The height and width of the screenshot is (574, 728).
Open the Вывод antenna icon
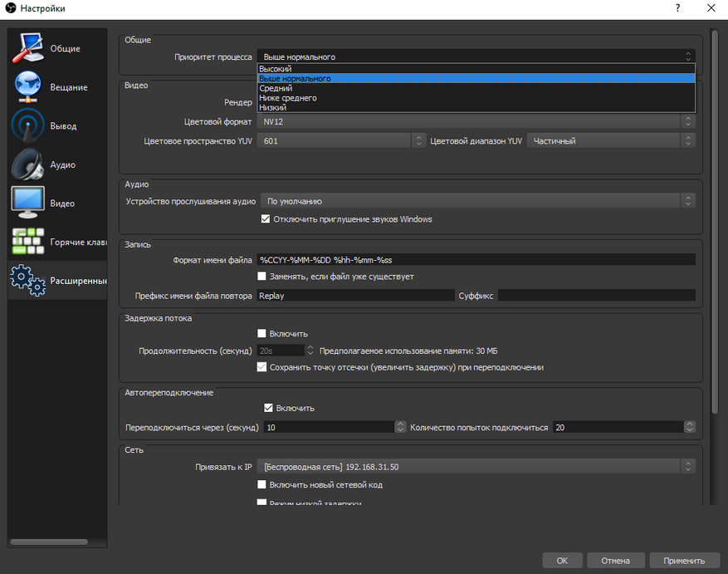pos(28,125)
